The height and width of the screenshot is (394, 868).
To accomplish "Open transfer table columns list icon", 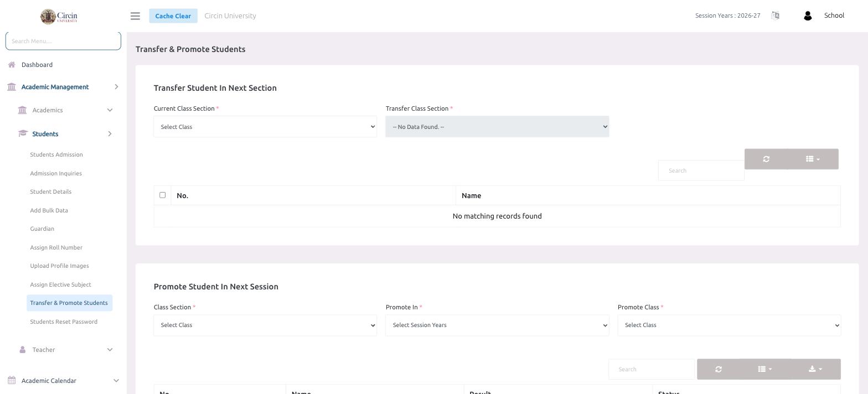I will click(813, 159).
